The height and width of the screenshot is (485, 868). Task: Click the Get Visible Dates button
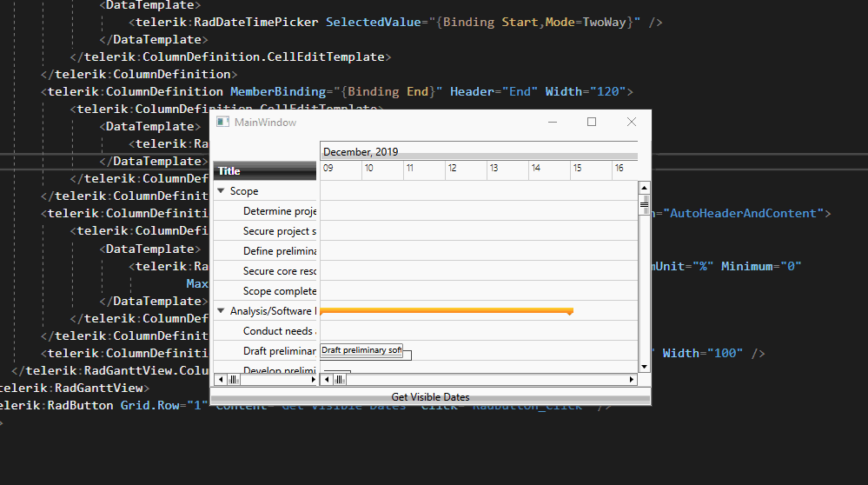(x=430, y=397)
